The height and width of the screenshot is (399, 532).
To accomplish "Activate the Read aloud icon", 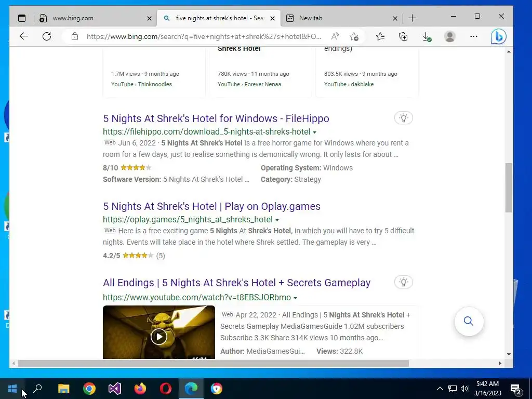I will point(335,36).
